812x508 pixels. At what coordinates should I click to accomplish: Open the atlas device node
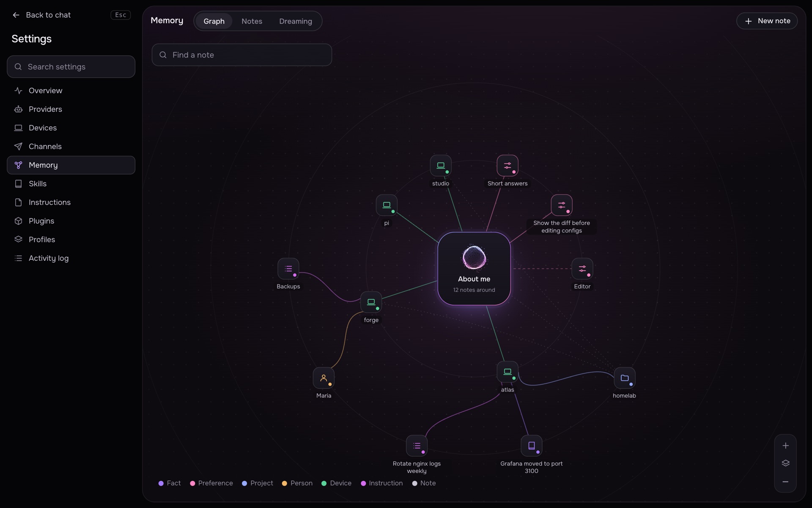(507, 372)
